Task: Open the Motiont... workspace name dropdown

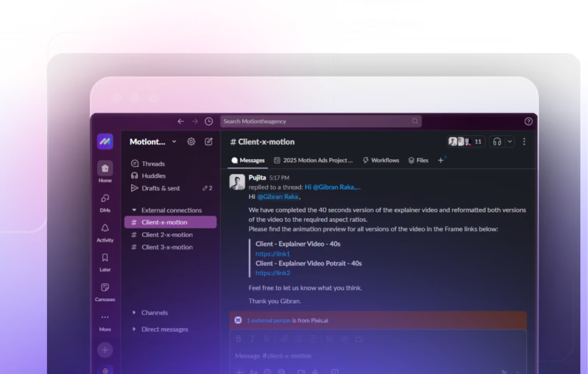Action: point(153,142)
